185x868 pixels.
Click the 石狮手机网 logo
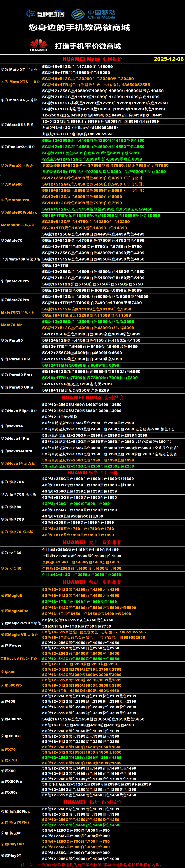[x=46, y=13]
